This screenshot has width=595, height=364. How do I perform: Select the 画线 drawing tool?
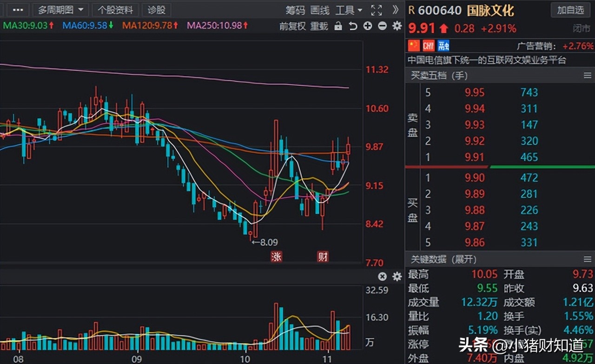[x=319, y=10]
